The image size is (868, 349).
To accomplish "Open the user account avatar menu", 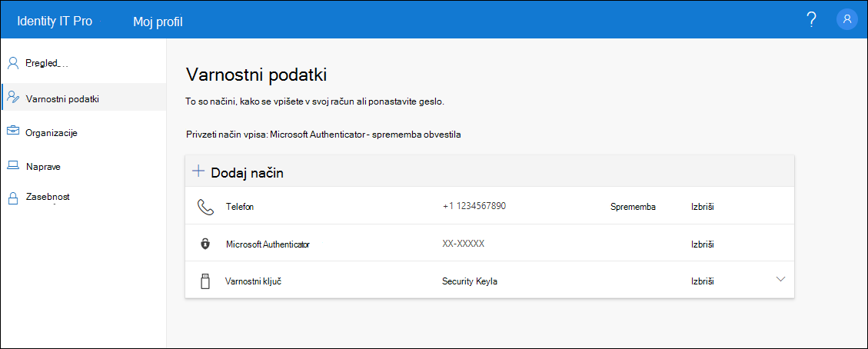I will click(x=846, y=19).
